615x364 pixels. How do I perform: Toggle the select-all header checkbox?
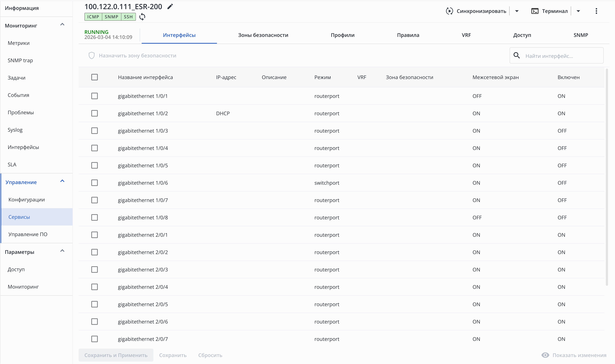point(95,77)
